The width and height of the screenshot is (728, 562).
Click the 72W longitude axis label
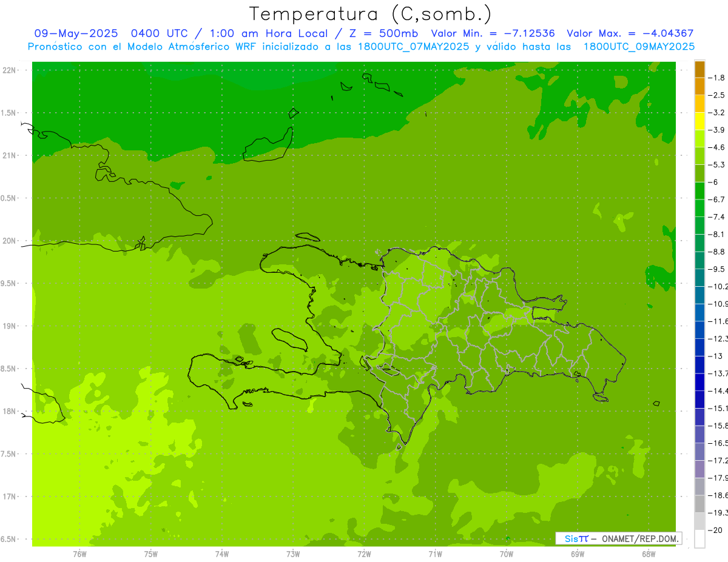364,554
